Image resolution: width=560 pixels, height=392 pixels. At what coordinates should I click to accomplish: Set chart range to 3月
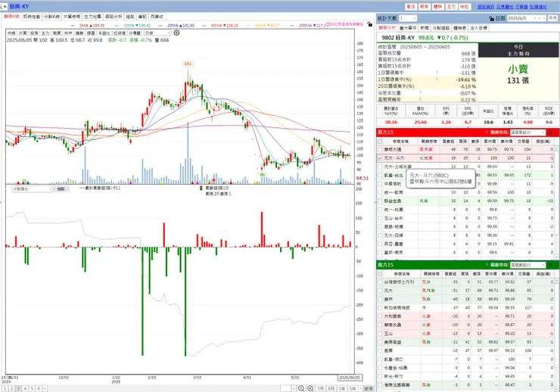coord(320,388)
